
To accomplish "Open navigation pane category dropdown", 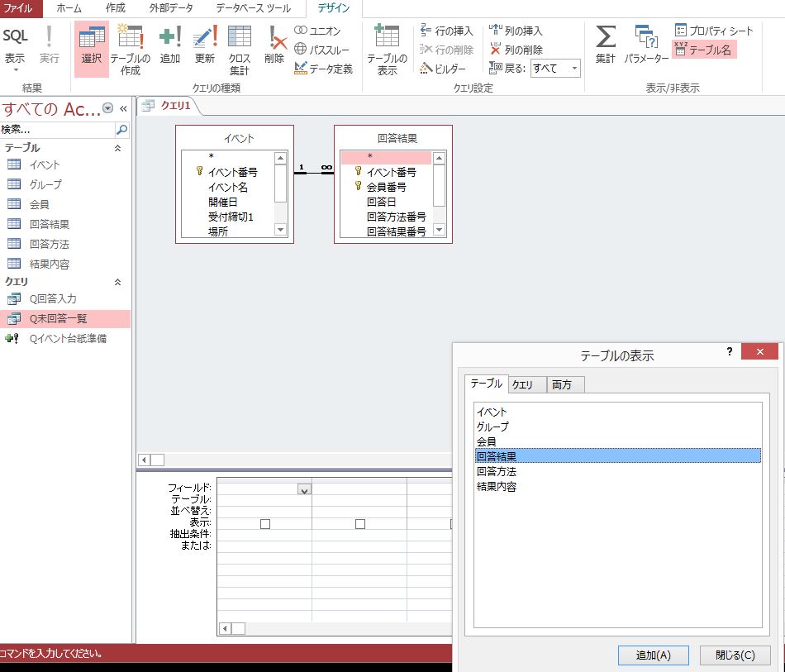I will tap(107, 107).
